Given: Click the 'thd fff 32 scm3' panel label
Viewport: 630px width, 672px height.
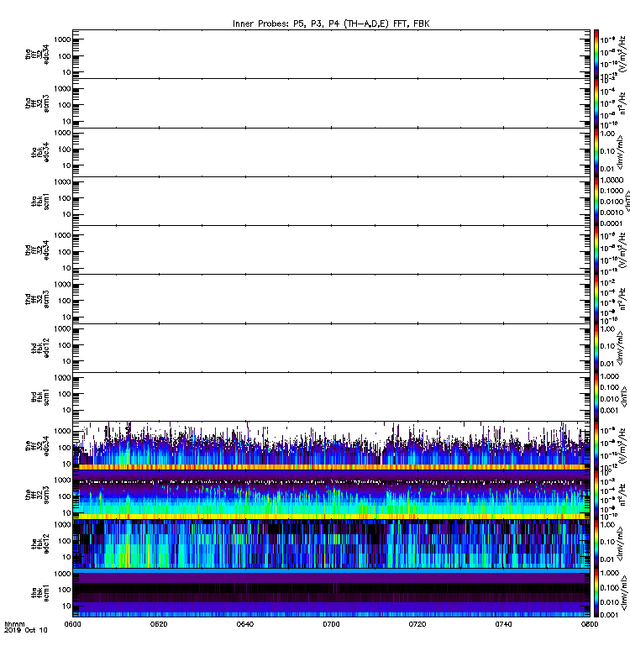Looking at the screenshot, I should point(37,299).
